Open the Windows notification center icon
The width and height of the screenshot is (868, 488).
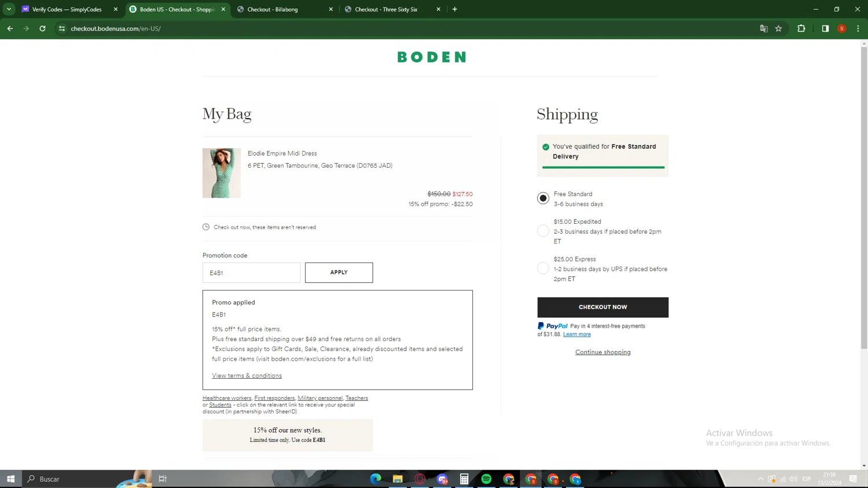click(853, 479)
